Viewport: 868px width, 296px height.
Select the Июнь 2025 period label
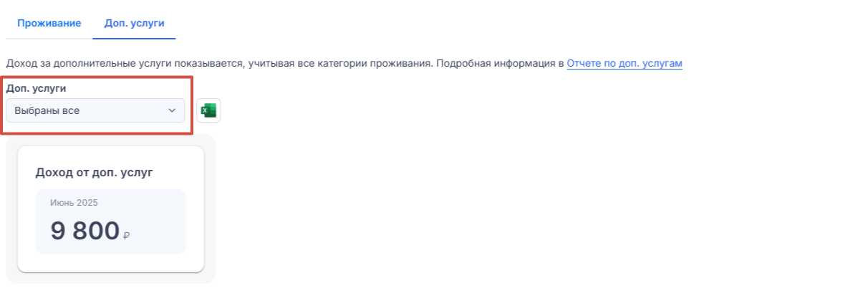click(74, 203)
